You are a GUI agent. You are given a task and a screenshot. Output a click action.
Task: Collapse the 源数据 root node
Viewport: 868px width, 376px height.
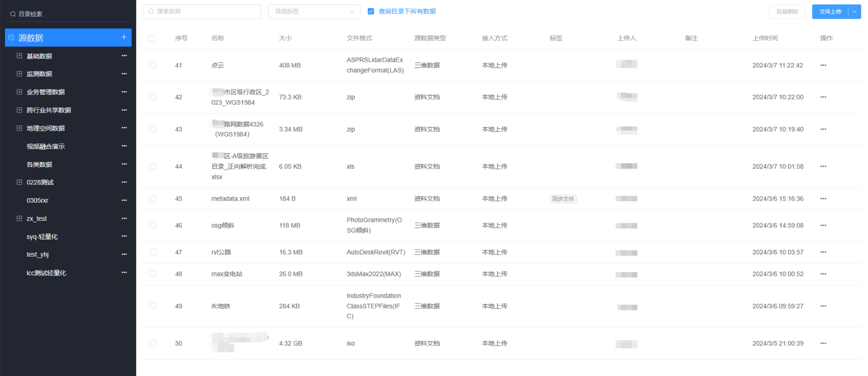click(11, 38)
